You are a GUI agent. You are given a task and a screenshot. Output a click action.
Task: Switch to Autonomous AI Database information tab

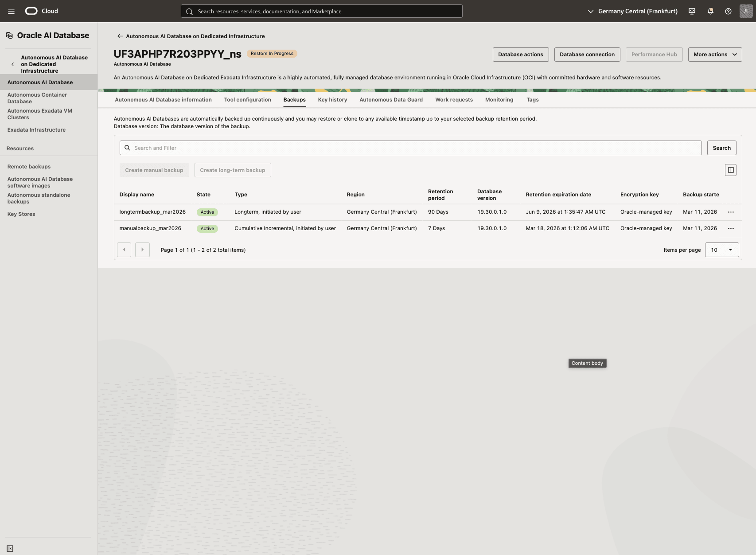(163, 100)
